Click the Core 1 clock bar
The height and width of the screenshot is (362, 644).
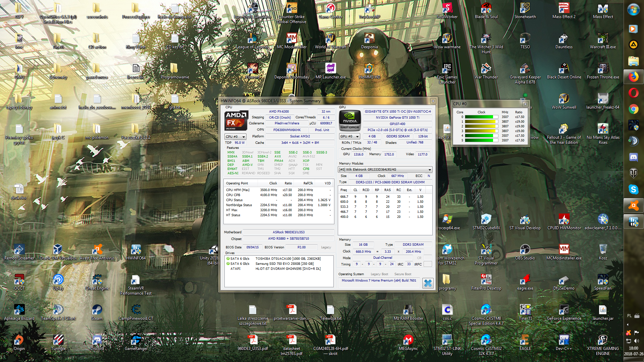(x=481, y=122)
